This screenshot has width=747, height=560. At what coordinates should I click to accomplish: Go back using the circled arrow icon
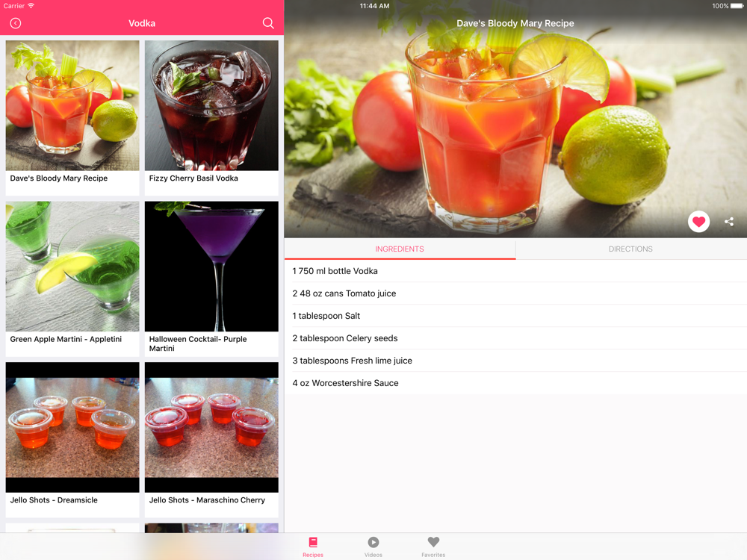point(15,23)
